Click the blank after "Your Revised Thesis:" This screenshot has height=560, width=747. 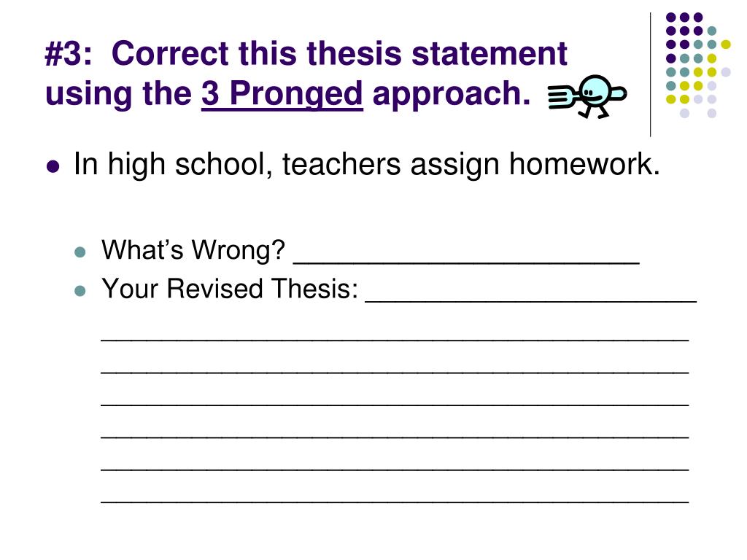tap(531, 300)
